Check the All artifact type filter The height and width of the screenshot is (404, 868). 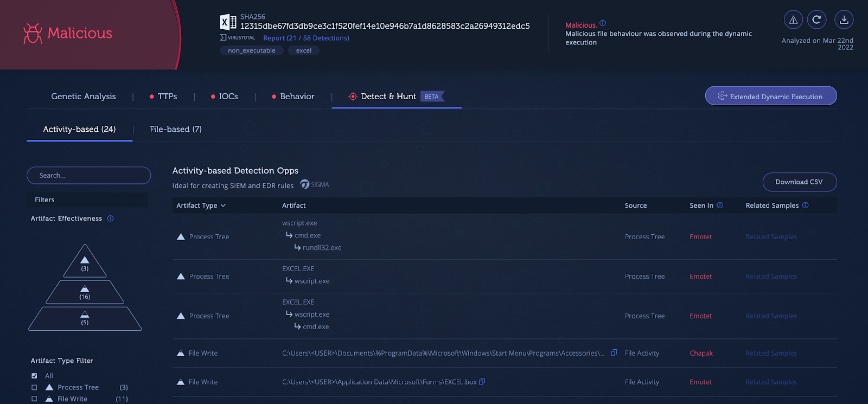click(34, 376)
